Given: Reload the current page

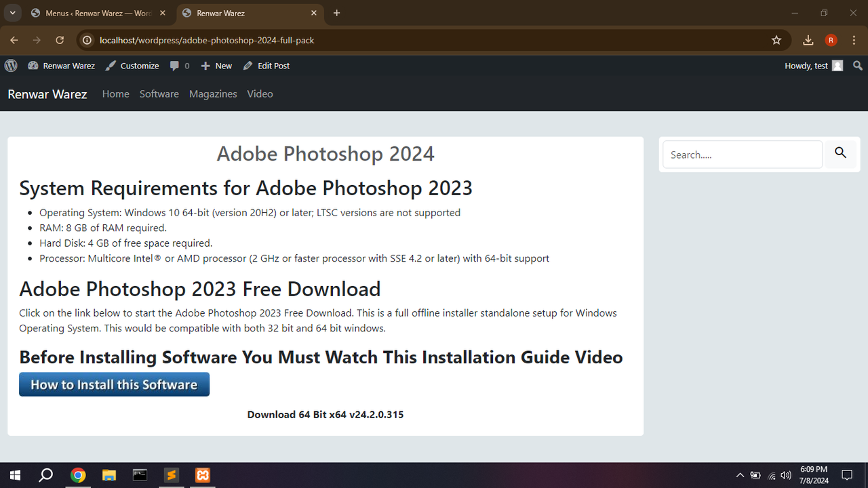Looking at the screenshot, I should (60, 40).
